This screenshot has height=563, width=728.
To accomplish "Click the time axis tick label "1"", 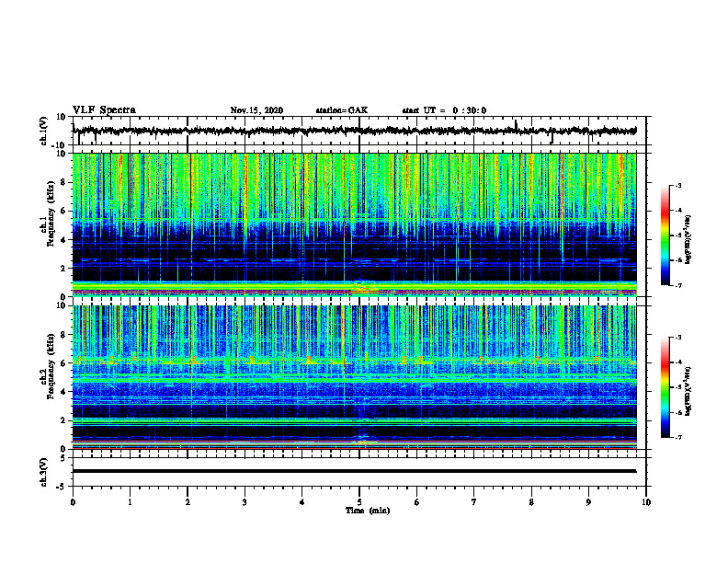I will point(130,502).
